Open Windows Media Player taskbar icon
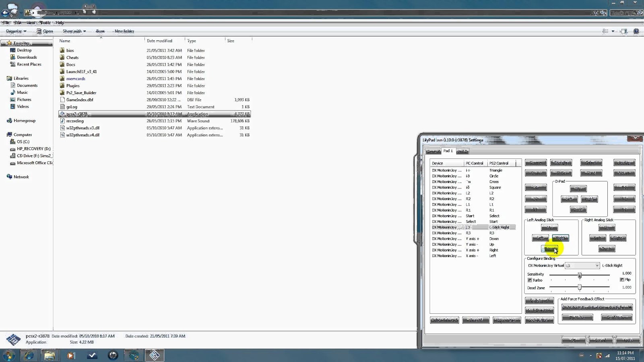 click(71, 355)
